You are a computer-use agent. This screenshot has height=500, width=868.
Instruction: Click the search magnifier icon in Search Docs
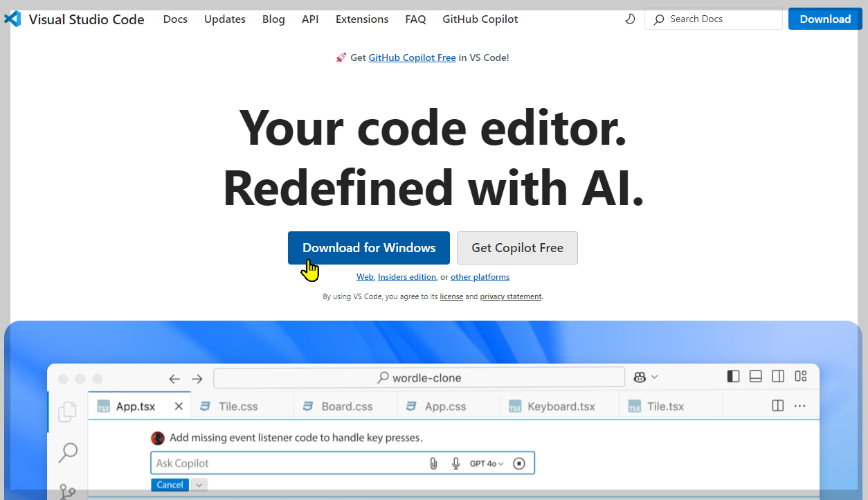pos(659,19)
